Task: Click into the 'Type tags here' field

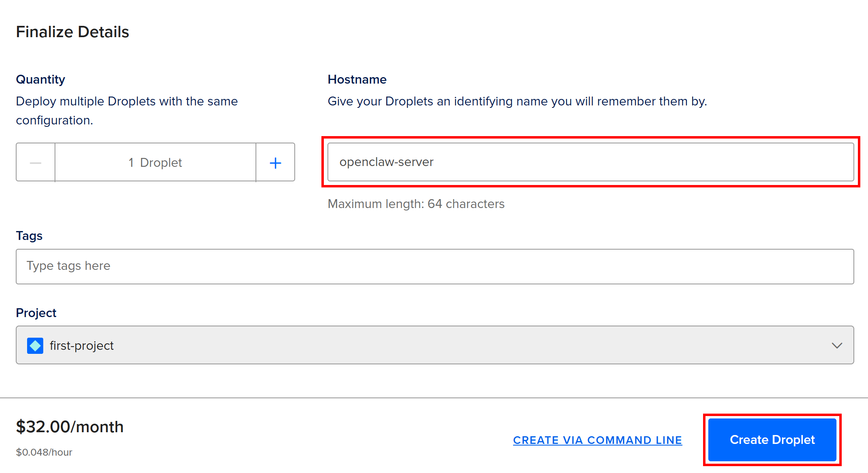Action: (435, 266)
